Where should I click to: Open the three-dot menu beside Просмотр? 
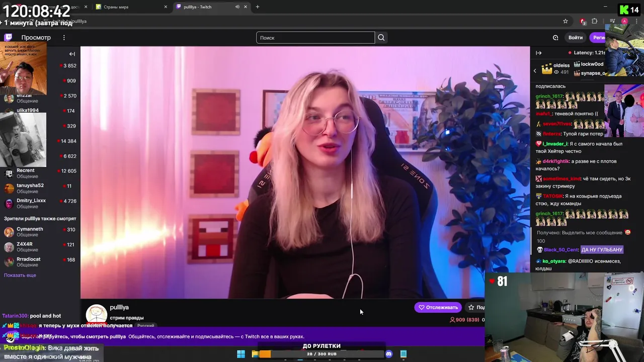64,38
